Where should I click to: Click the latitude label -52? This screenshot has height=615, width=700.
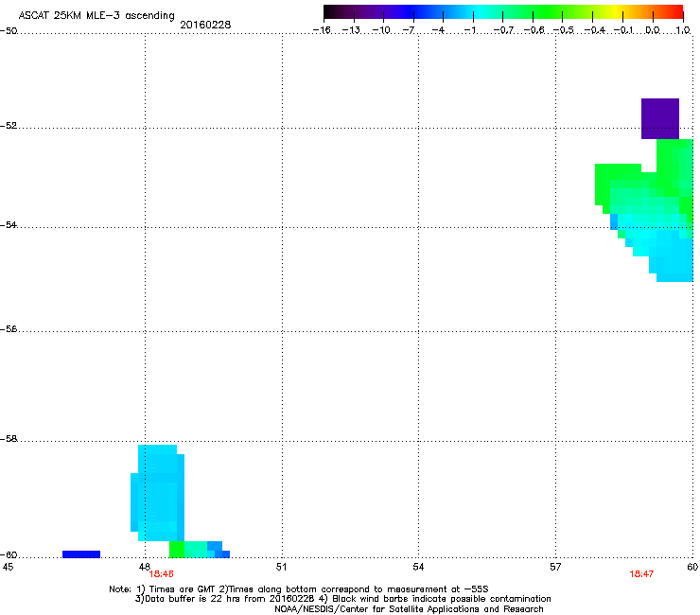click(x=9, y=126)
